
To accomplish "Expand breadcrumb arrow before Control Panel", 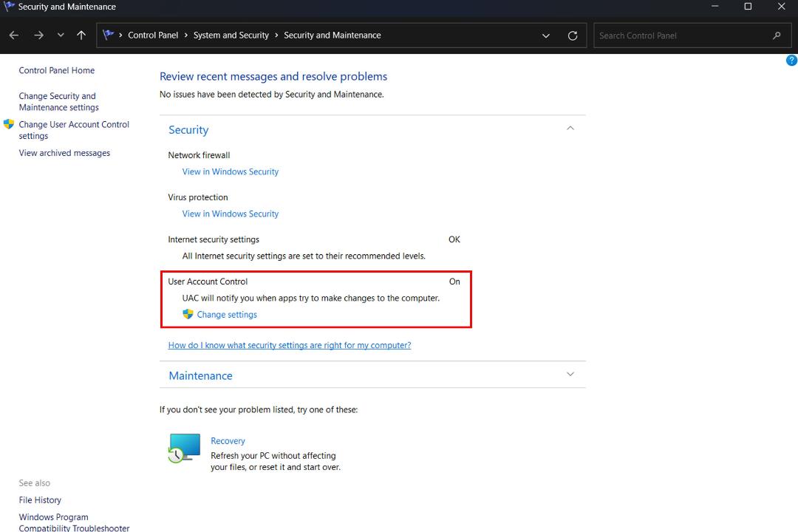I will tap(120, 35).
